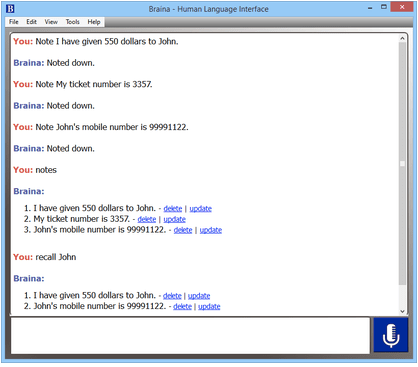
Task: Delete the ticket number 3357 note
Action: pyautogui.click(x=147, y=219)
